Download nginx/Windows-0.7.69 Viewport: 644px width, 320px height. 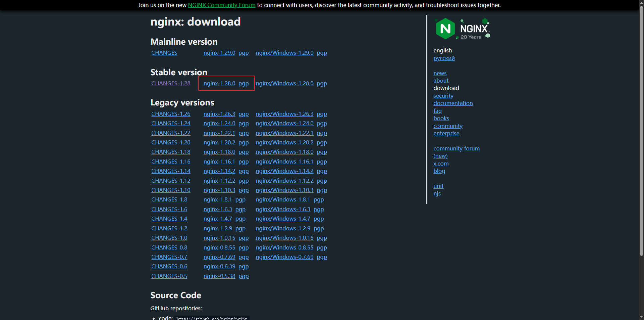284,257
